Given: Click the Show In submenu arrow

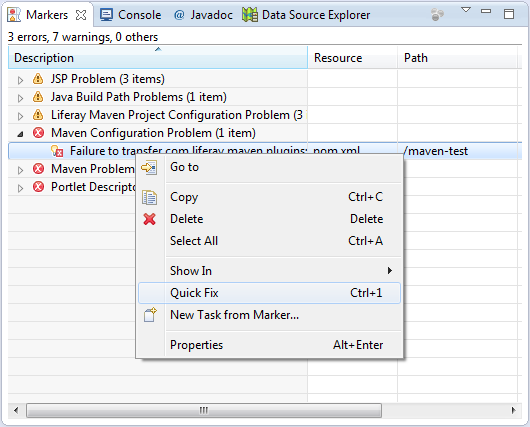Looking at the screenshot, I should [x=390, y=270].
